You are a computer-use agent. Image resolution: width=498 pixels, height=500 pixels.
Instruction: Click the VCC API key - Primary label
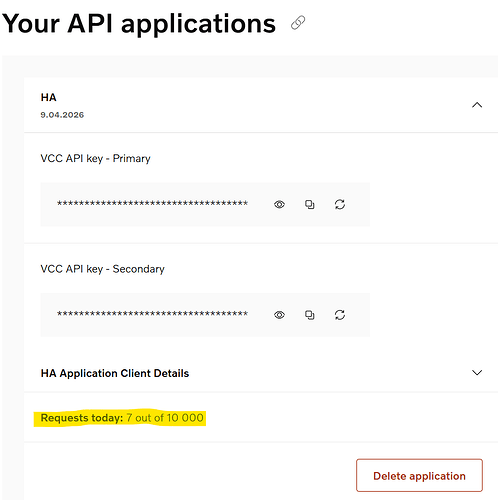tap(95, 159)
